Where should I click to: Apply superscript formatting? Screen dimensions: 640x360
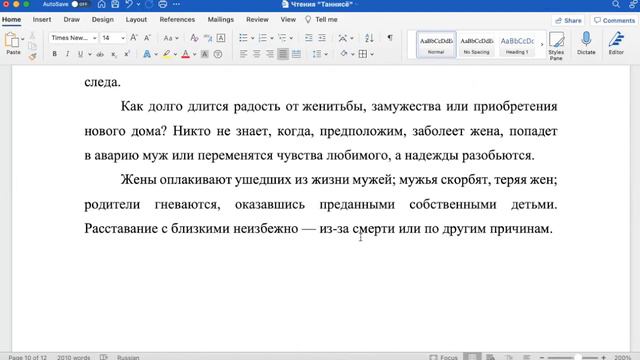tap(127, 54)
